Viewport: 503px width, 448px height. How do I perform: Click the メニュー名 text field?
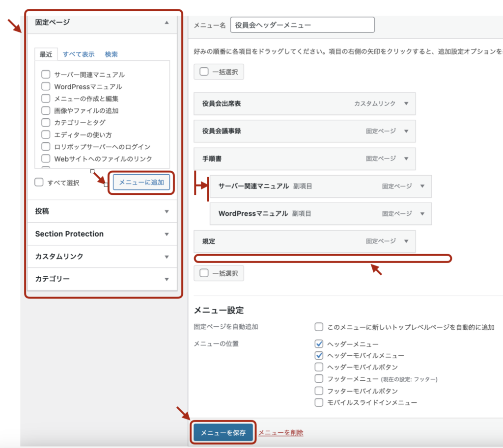302,25
